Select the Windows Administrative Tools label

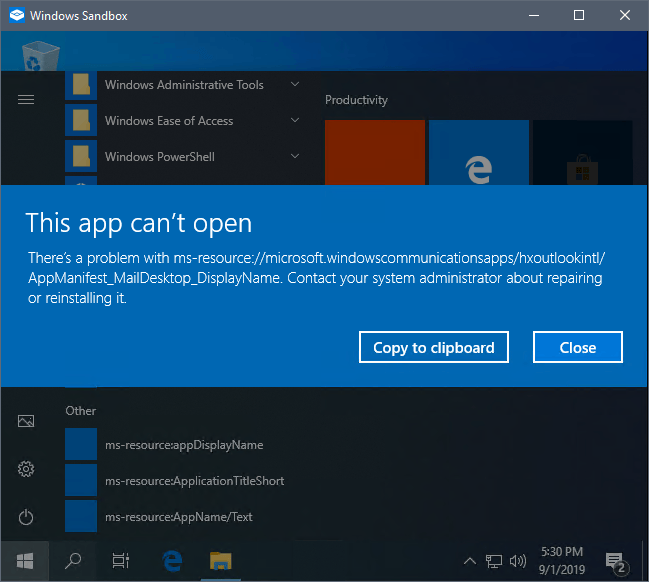tap(184, 85)
